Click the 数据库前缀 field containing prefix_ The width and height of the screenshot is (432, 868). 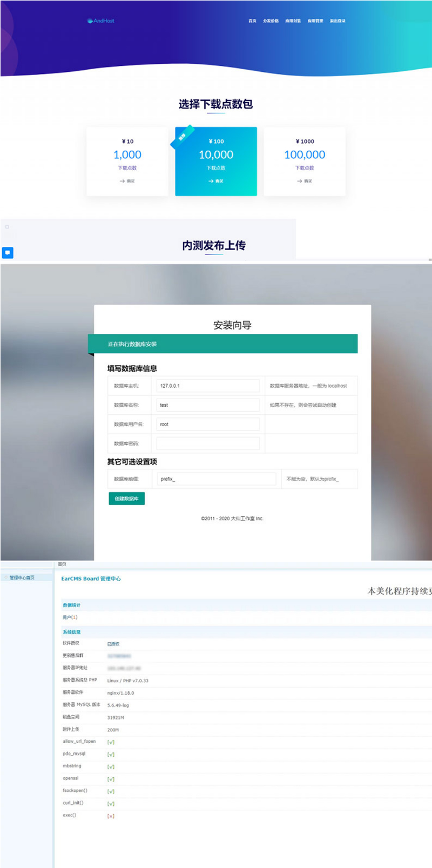(x=216, y=479)
